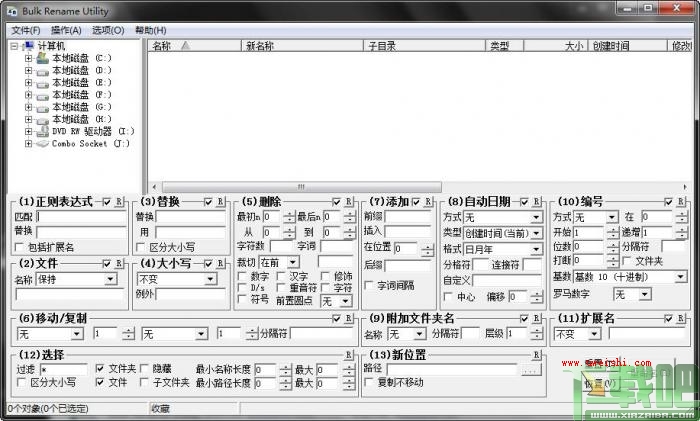
Task: Click the file list scrollbar right arrow
Action: click(x=685, y=187)
